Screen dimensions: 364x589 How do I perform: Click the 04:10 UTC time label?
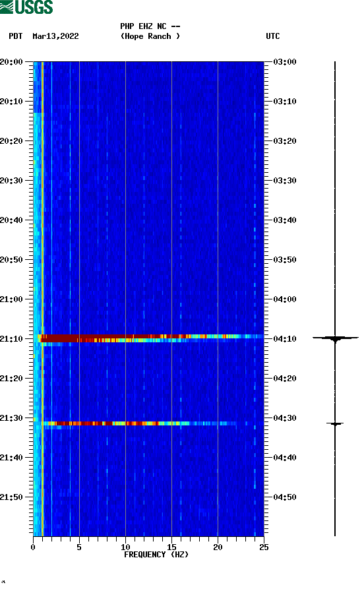[285, 339]
